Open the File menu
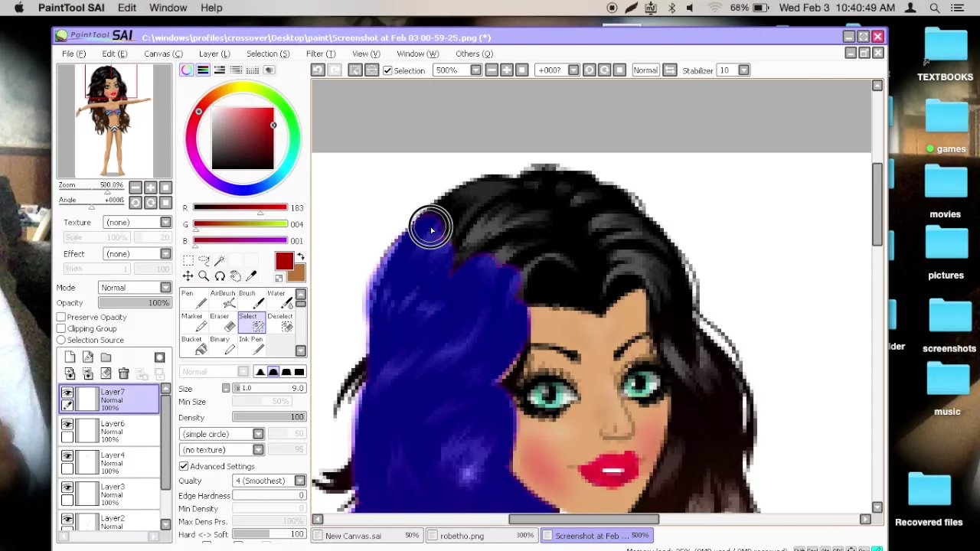The width and height of the screenshot is (980, 551). [74, 54]
